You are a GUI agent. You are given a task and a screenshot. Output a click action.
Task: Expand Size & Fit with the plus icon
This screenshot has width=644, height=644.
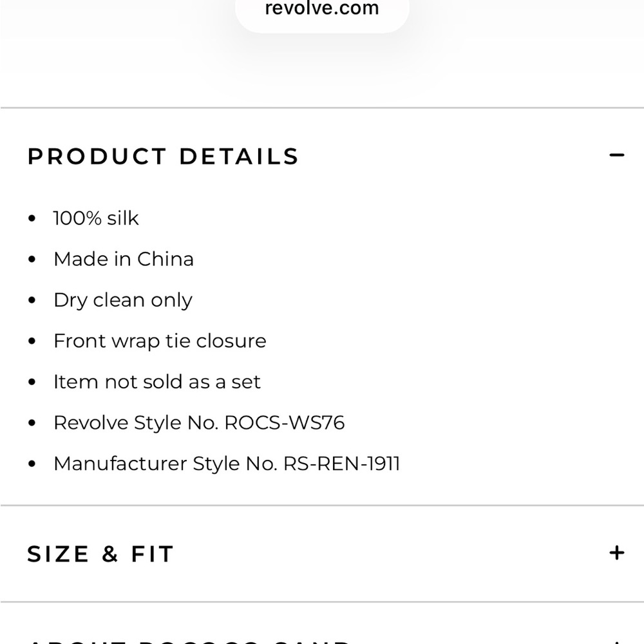coord(616,553)
